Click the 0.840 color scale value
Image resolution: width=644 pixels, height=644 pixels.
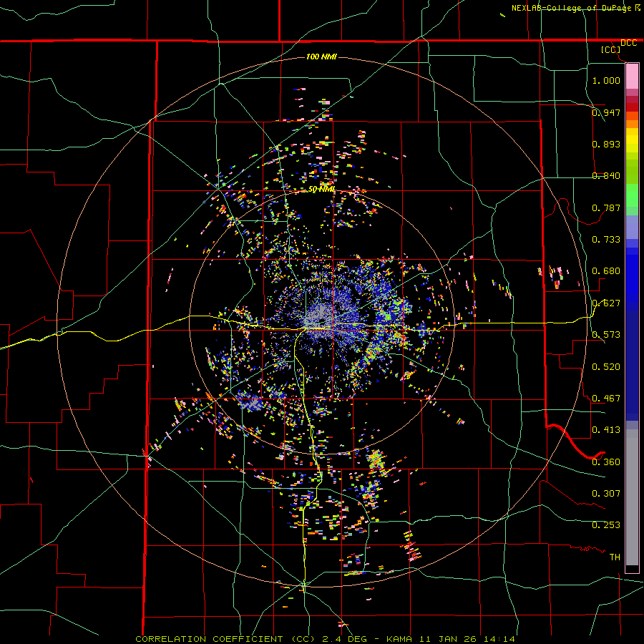606,176
